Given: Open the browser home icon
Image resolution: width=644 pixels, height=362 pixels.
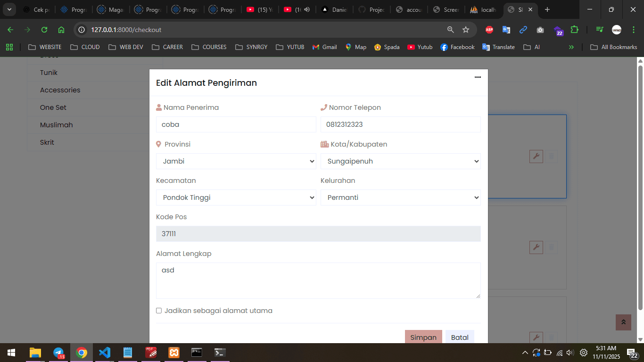Looking at the screenshot, I should (61, 29).
